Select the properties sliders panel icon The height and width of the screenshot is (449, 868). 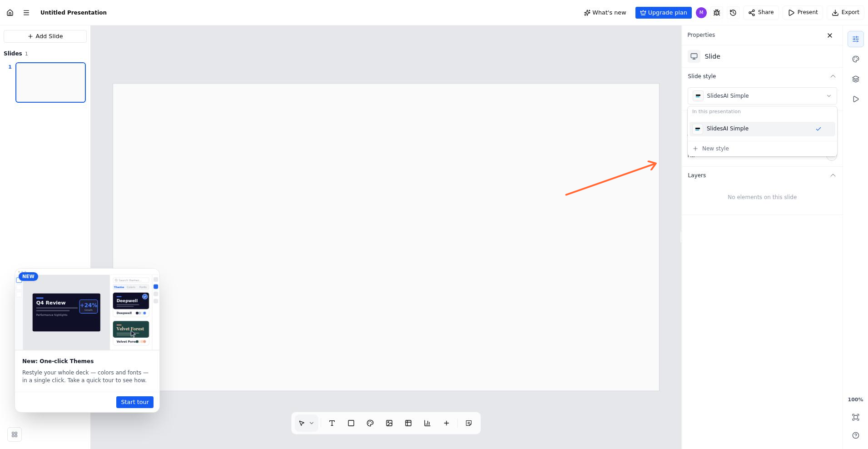856,39
